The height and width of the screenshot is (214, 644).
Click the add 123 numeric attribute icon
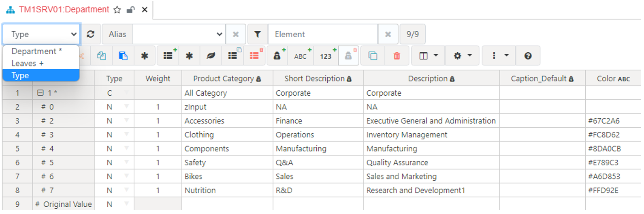click(x=326, y=56)
